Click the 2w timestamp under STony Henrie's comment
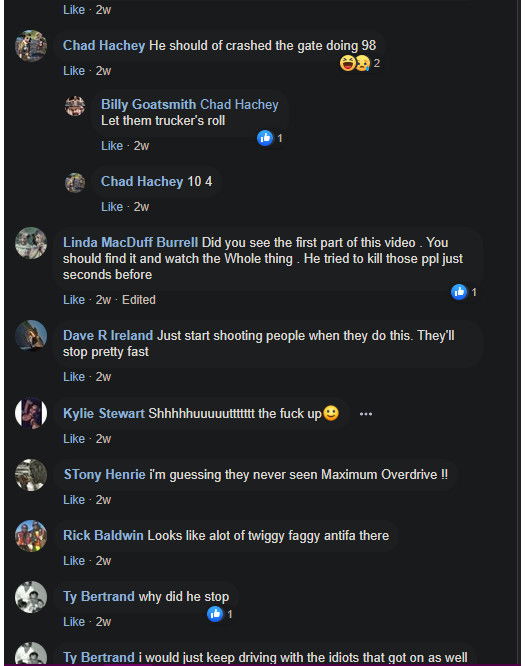Screen dimensions: 526x666 coord(103,500)
